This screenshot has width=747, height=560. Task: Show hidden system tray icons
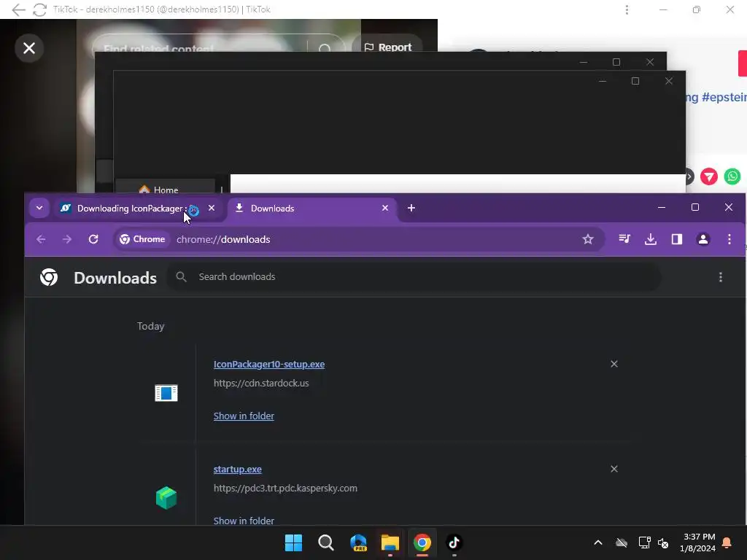pyautogui.click(x=598, y=542)
